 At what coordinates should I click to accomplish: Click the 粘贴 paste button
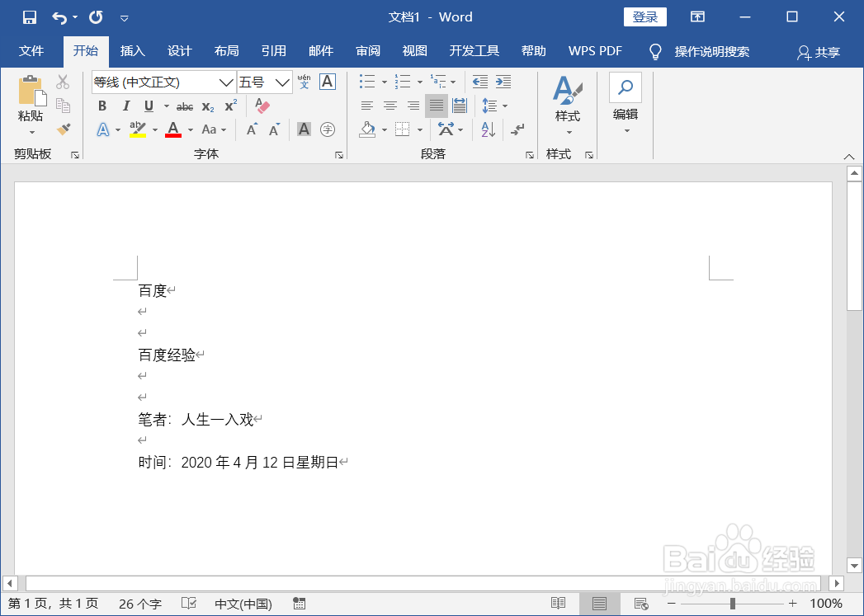(31, 106)
